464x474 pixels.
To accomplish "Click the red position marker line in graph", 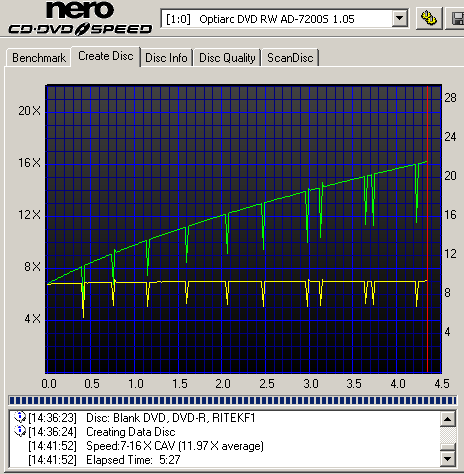I will [x=428, y=229].
